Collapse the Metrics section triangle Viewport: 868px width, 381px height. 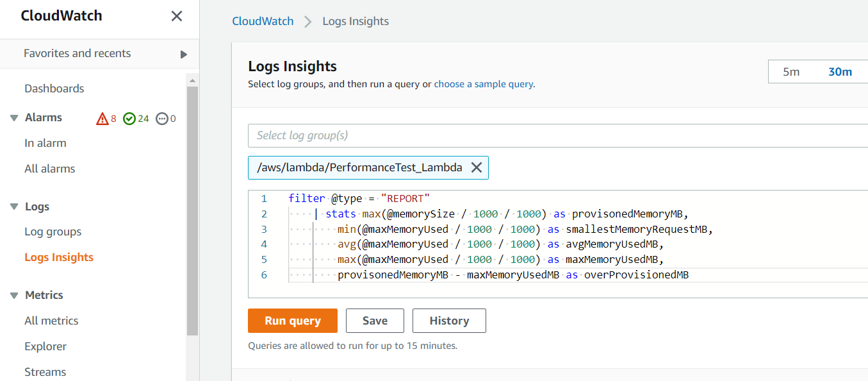point(14,295)
